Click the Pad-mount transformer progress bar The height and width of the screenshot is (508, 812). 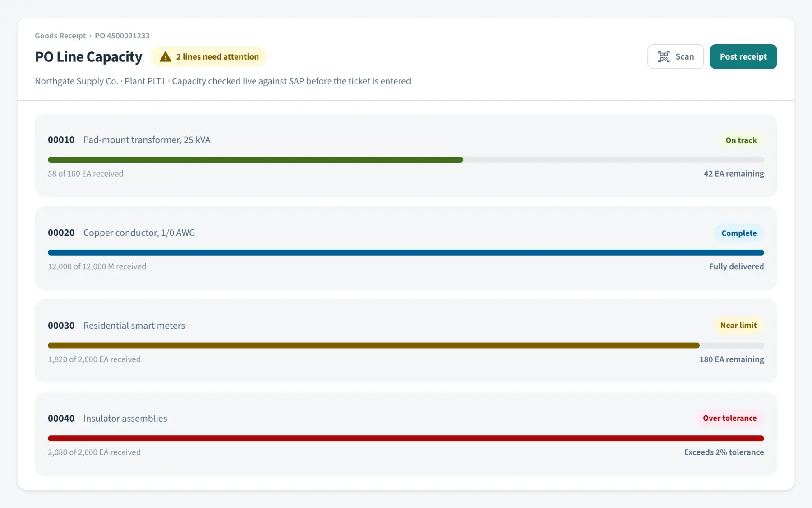[406, 159]
